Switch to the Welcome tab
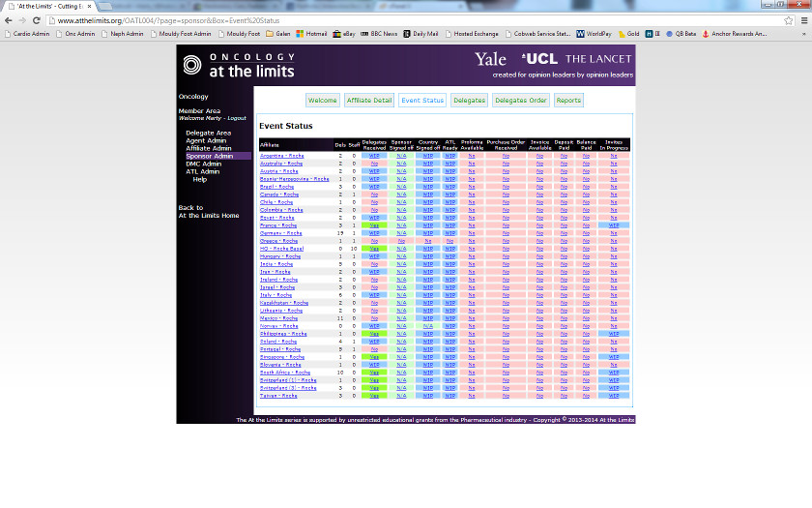812x508 pixels. pyautogui.click(x=323, y=100)
